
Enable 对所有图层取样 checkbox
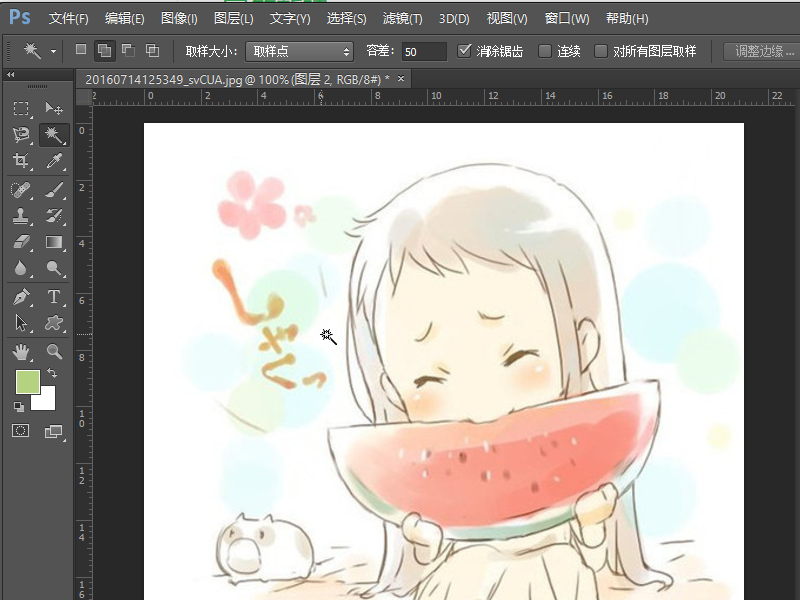pyautogui.click(x=601, y=51)
